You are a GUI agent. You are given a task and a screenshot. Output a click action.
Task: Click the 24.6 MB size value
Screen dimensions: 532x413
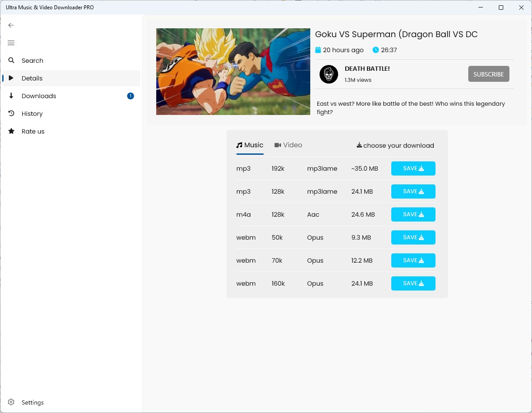pyautogui.click(x=363, y=214)
